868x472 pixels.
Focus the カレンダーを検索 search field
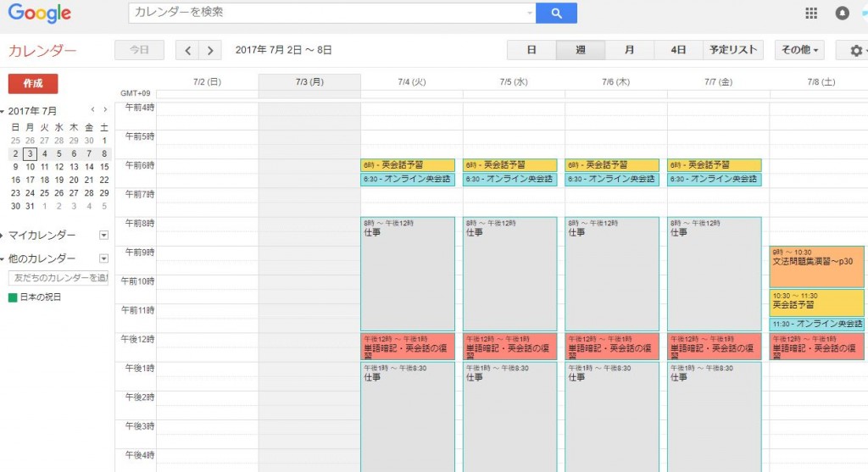coord(326,14)
